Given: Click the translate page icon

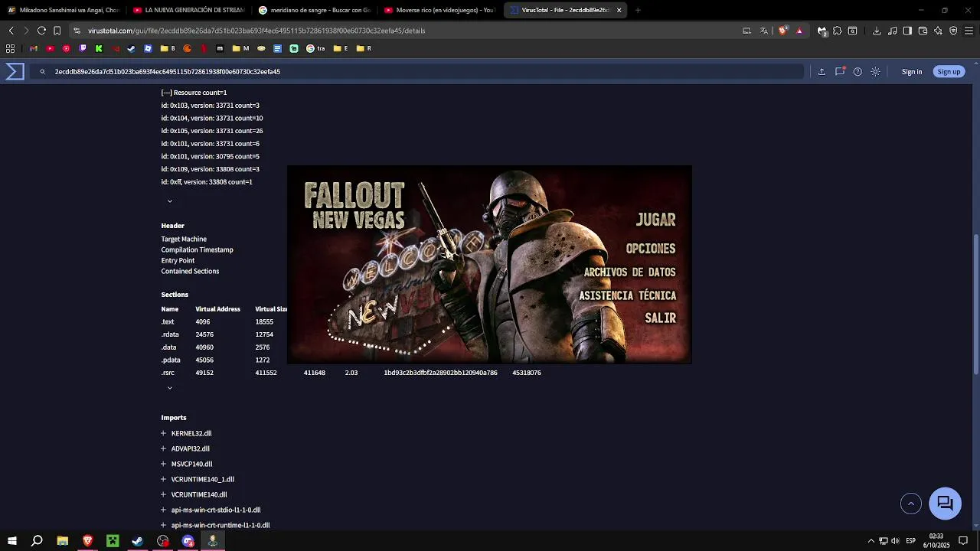Looking at the screenshot, I should click(764, 31).
